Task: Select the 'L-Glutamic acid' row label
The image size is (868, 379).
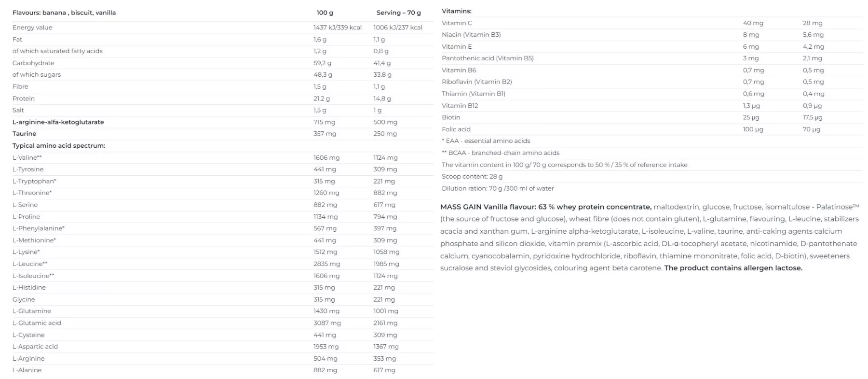Action: pos(37,323)
